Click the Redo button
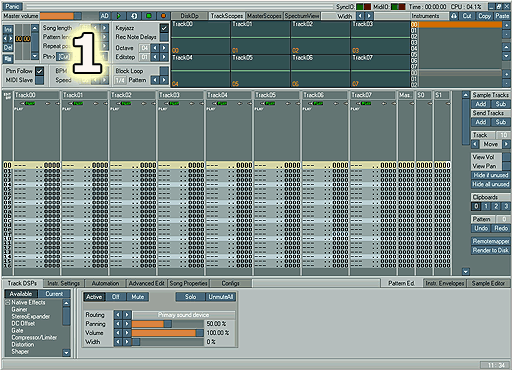This screenshot has width=512, height=370. [x=501, y=228]
